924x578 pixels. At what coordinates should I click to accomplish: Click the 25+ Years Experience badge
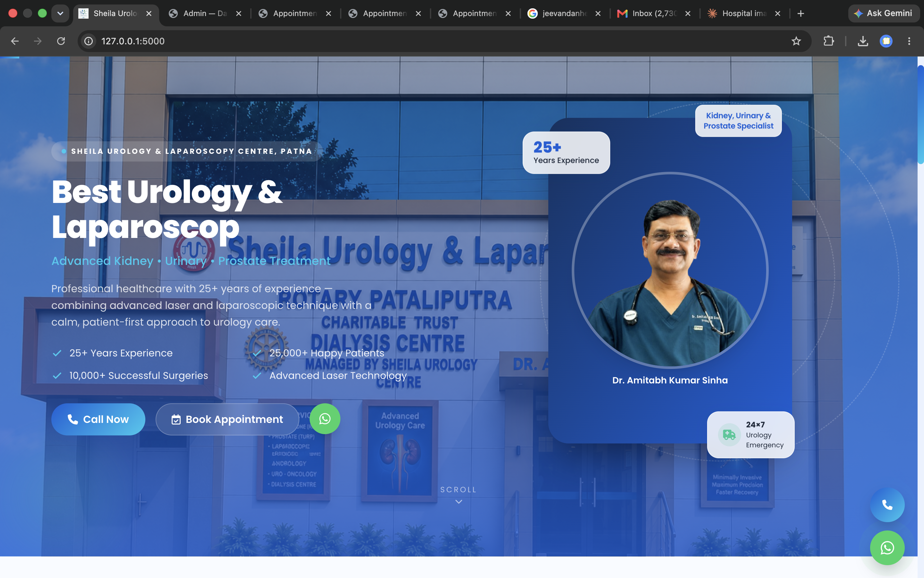click(566, 153)
